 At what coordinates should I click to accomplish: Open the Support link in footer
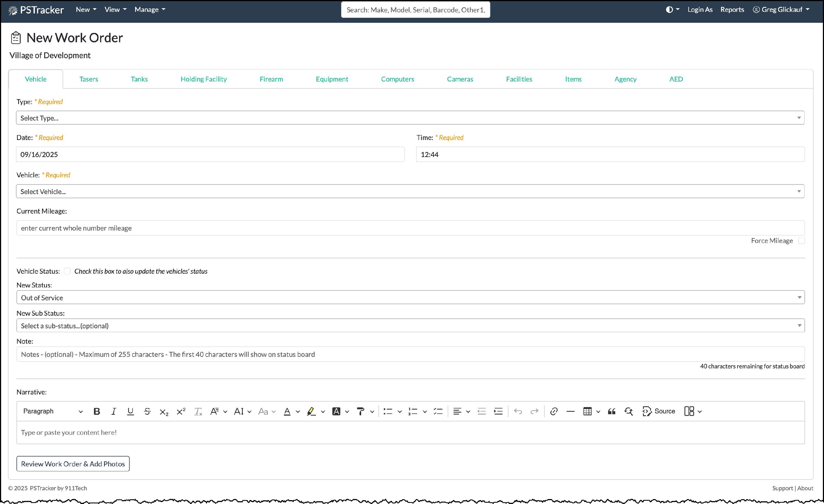(782, 488)
